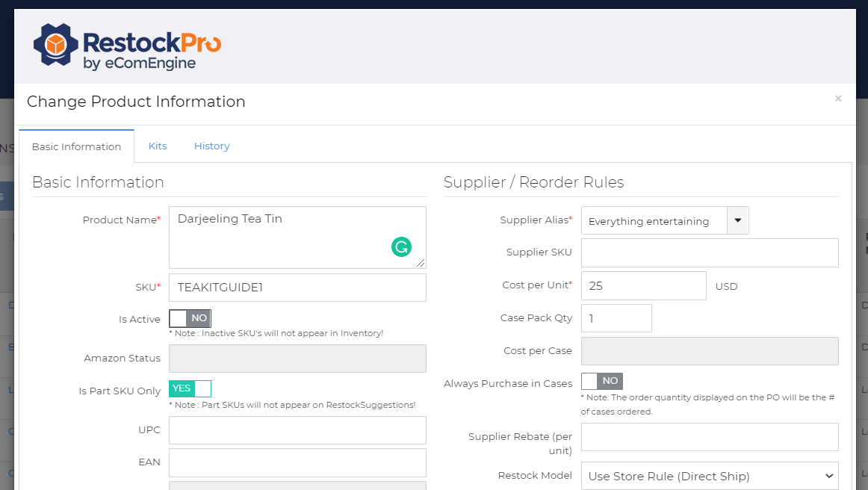
Task: Open the Supplier Alias dropdown arrow
Action: point(738,220)
